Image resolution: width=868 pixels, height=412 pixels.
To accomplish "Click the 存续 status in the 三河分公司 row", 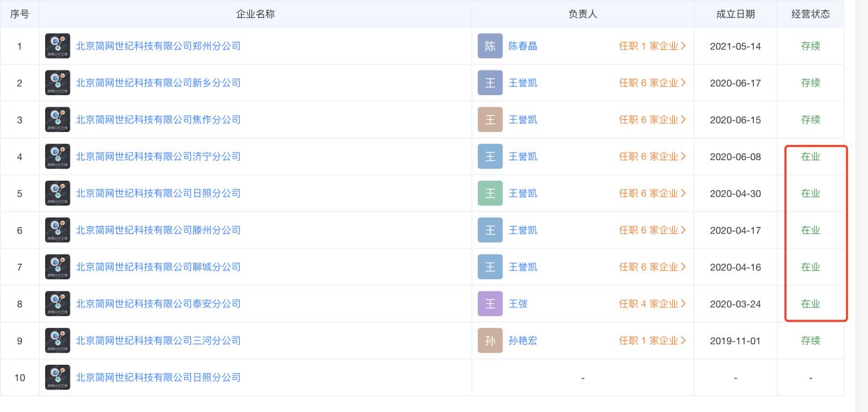I will [x=810, y=341].
